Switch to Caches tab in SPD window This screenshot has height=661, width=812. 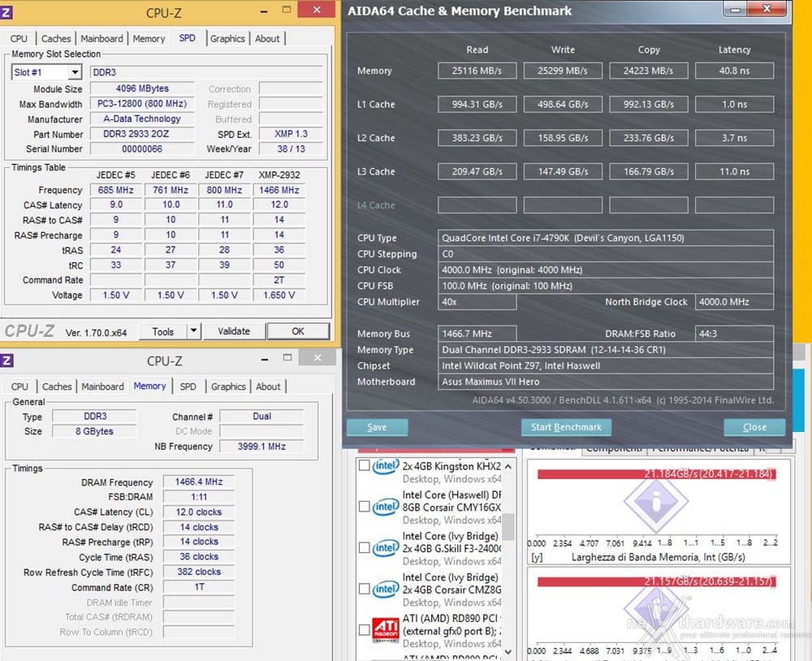(x=56, y=38)
